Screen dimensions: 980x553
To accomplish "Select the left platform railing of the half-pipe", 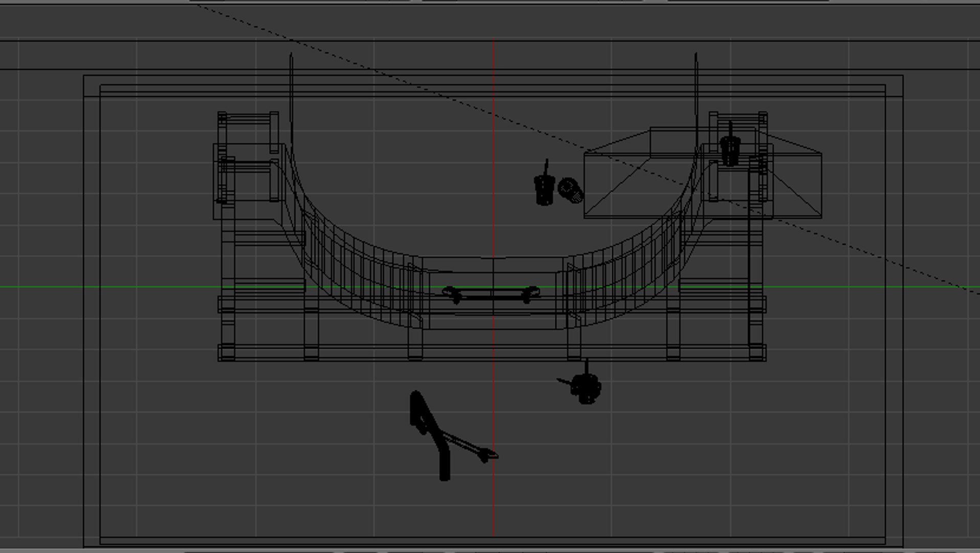I will (248, 157).
